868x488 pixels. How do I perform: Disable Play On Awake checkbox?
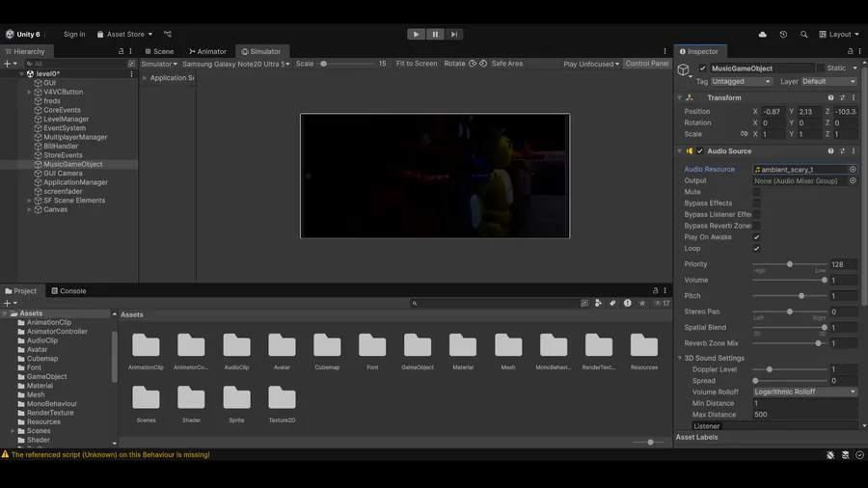(x=756, y=237)
